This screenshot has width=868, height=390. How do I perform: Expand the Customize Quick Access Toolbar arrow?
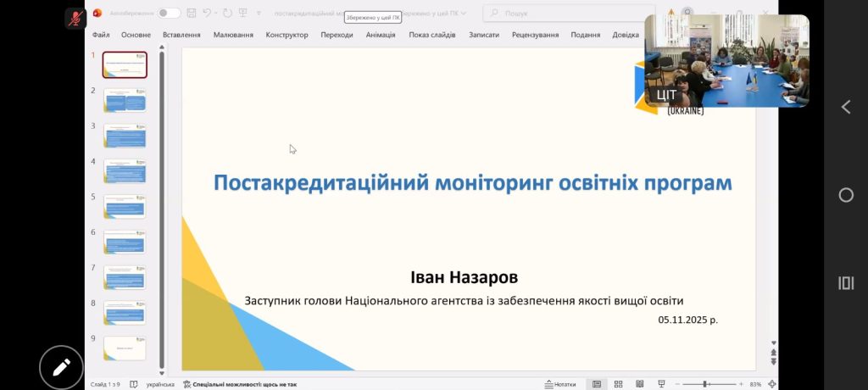(259, 13)
